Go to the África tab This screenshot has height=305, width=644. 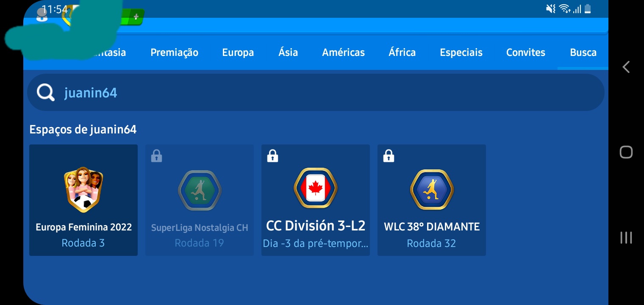(402, 53)
